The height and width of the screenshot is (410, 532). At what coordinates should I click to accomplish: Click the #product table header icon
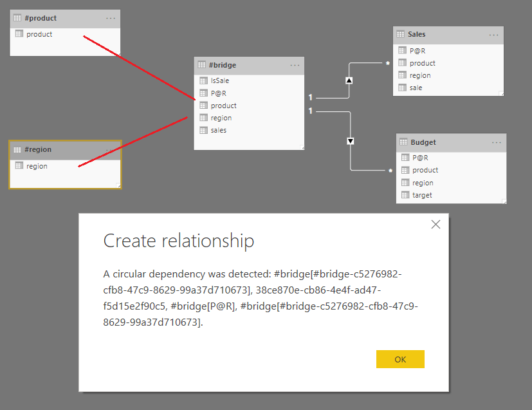[17, 19]
